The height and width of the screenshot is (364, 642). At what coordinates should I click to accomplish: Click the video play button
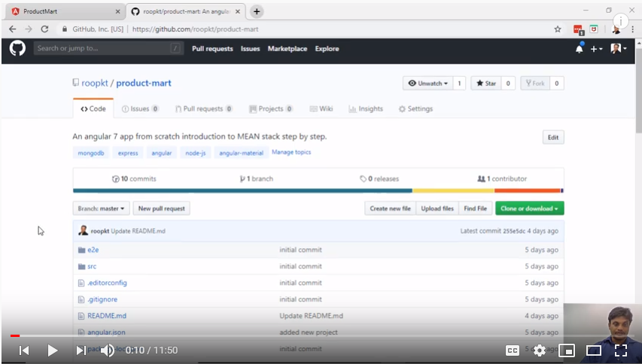(52, 350)
